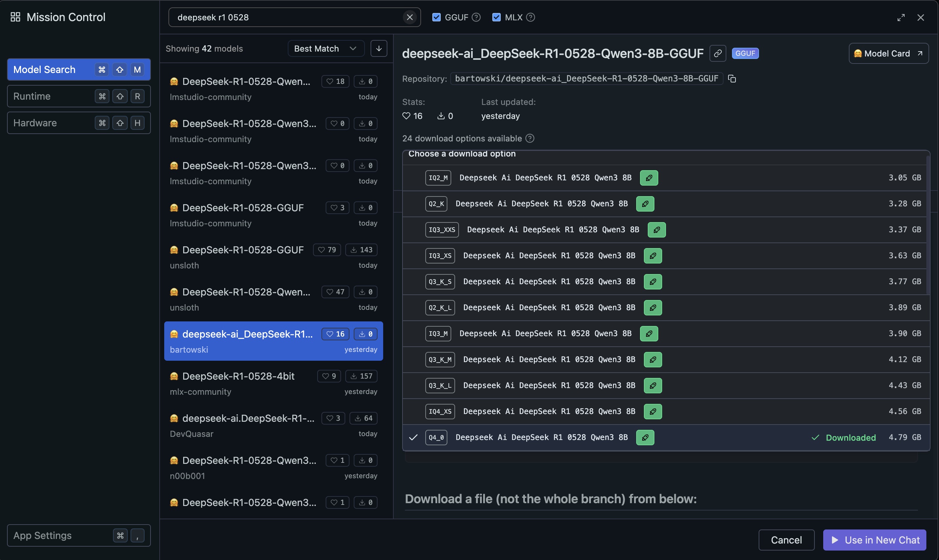The width and height of the screenshot is (939, 560).
Task: Select unsloth DeepSeek-R1-0528-Qwen model with 47 likes
Action: (273, 300)
